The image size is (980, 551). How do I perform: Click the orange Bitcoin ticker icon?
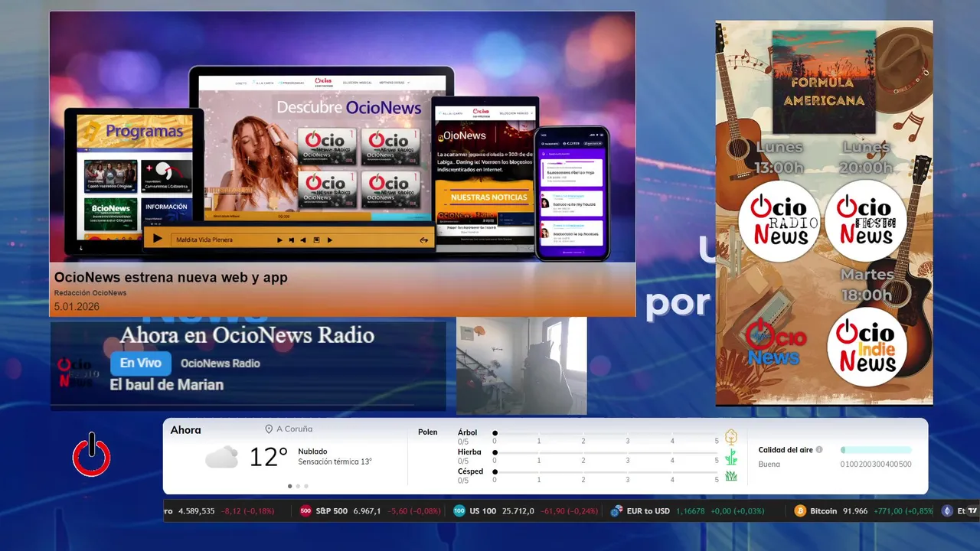click(x=800, y=510)
